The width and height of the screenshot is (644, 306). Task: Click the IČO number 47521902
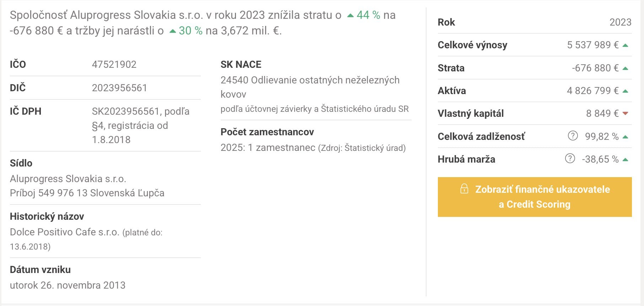click(x=114, y=64)
